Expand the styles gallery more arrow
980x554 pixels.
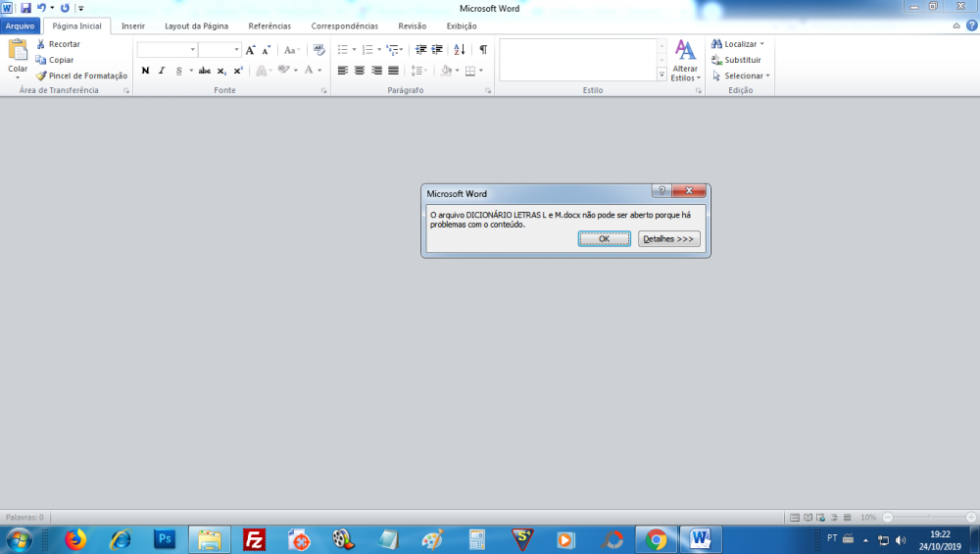(661, 75)
